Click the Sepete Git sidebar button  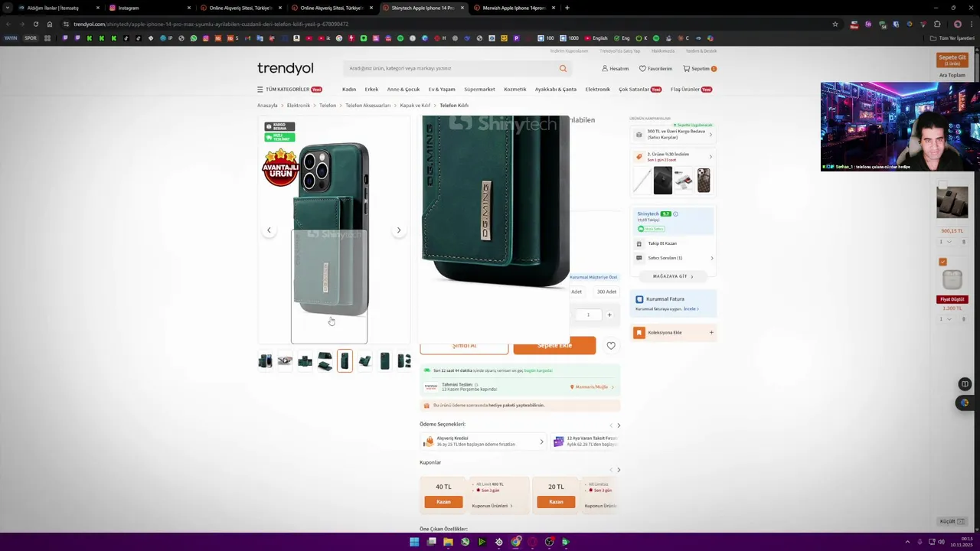click(952, 60)
